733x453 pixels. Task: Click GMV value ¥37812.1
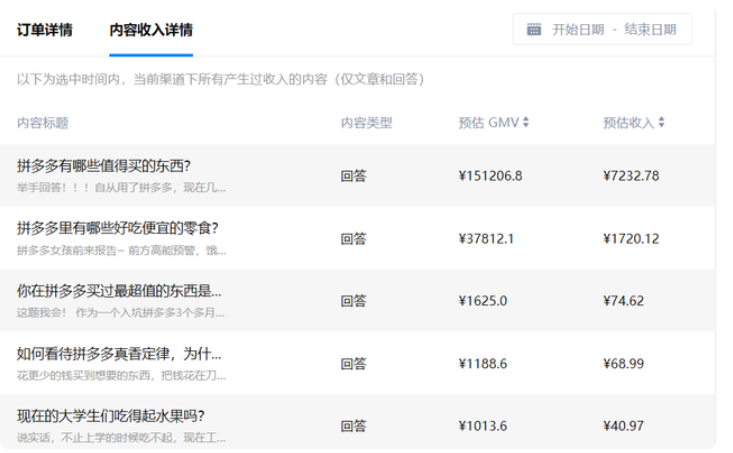click(486, 239)
